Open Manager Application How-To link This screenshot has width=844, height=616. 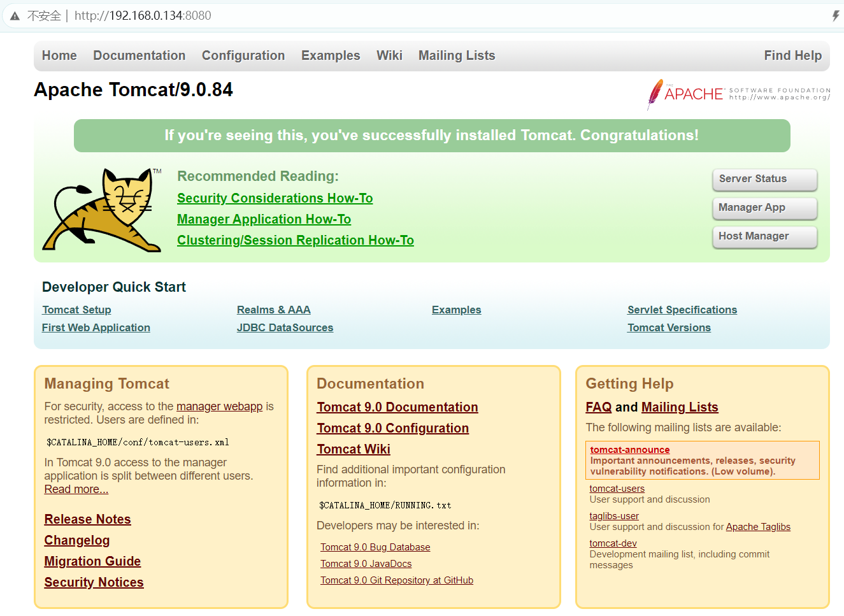(264, 219)
